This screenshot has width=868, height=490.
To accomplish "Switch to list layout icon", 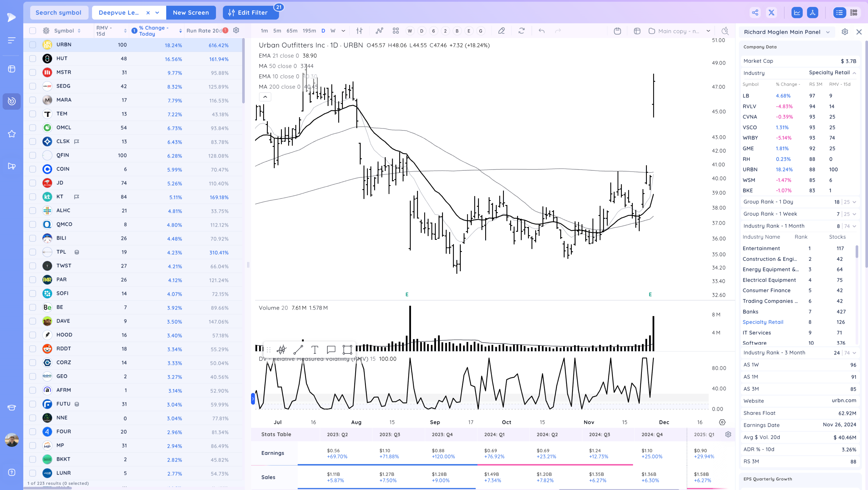I will 839,12.
